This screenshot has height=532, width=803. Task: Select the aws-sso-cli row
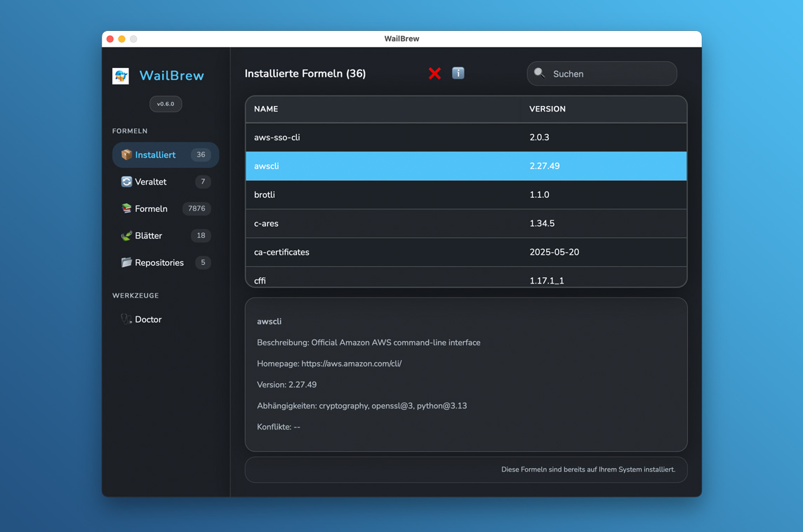tap(466, 138)
